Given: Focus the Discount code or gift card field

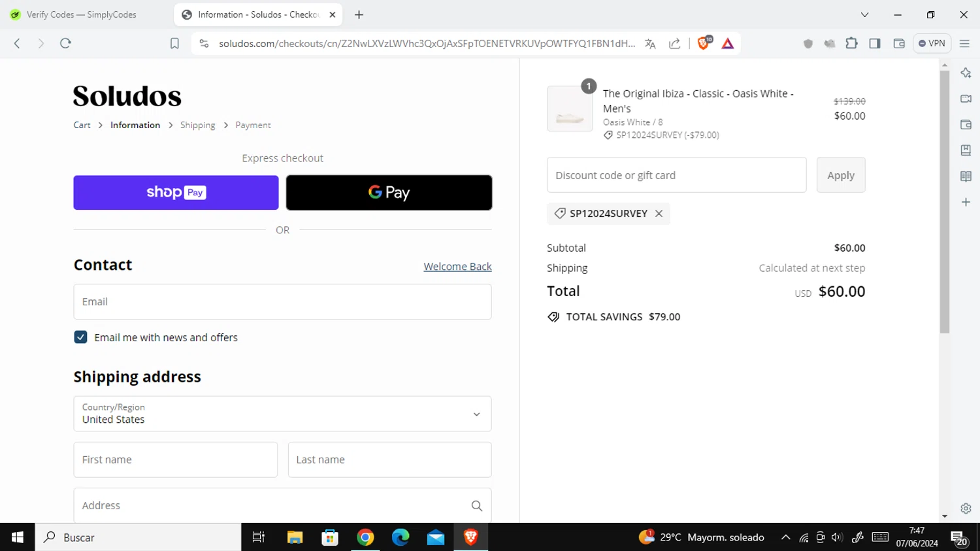Looking at the screenshot, I should (x=676, y=175).
